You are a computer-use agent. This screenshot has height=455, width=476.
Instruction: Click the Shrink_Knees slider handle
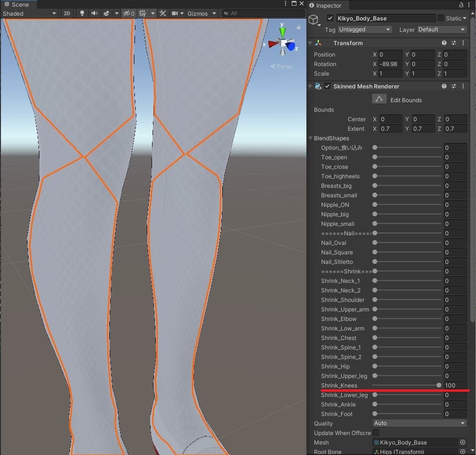[x=438, y=385]
